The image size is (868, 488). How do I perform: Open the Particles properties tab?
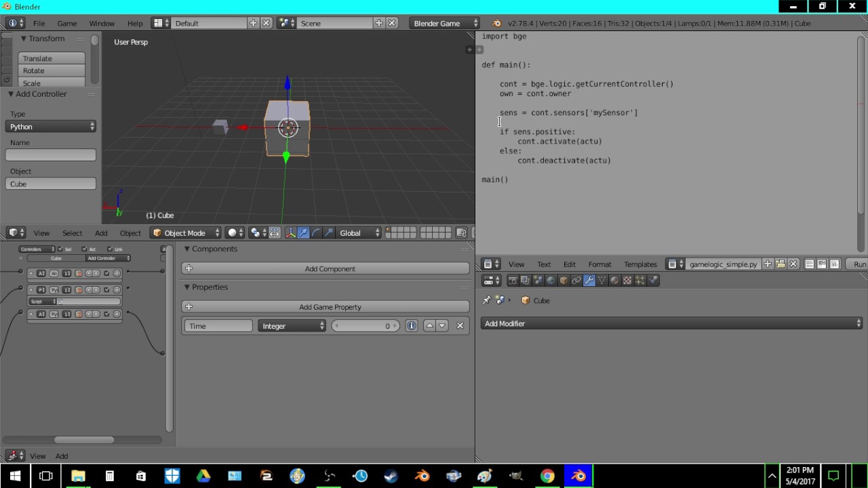pyautogui.click(x=641, y=281)
